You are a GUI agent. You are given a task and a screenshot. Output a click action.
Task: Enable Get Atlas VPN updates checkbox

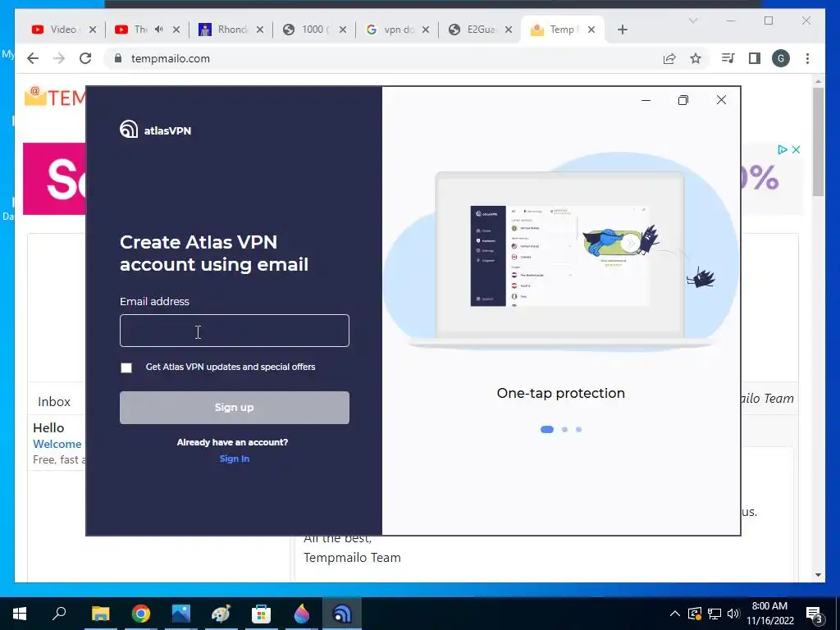pos(126,367)
